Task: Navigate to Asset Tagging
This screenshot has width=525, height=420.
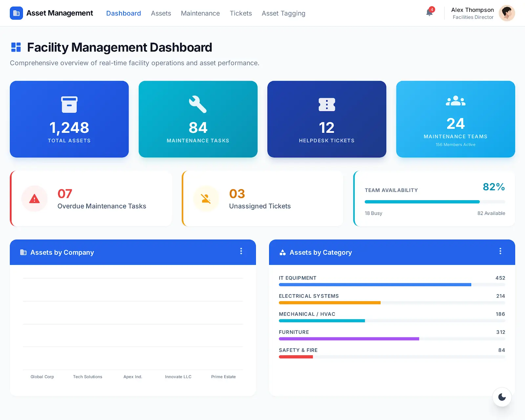Action: pos(283,13)
